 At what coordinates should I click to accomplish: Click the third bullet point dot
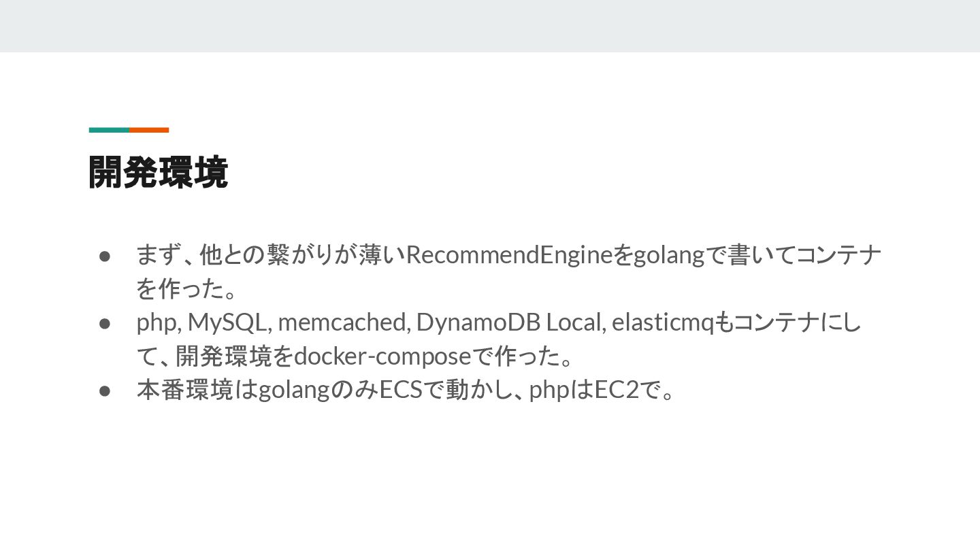105,390
